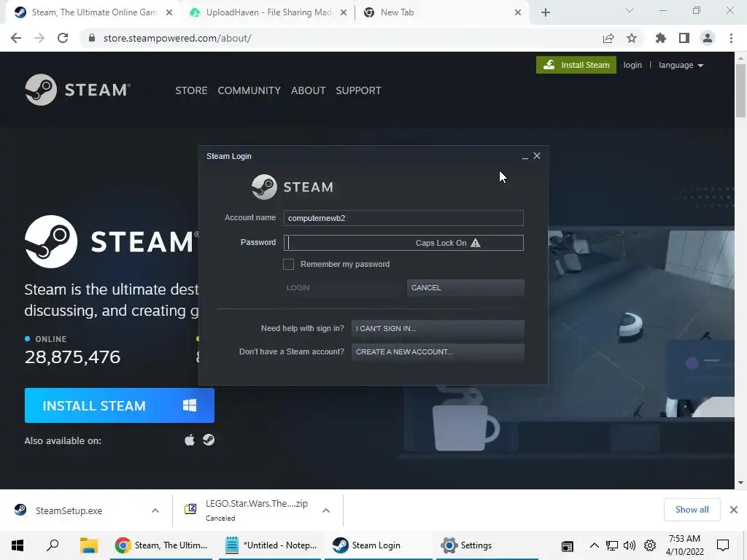Open a new browser tab with plus
Image resolution: width=747 pixels, height=560 pixels.
[546, 13]
